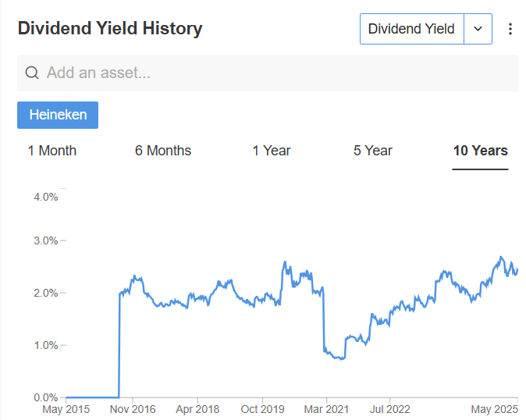Click the May 2015 axis label
The height and width of the screenshot is (420, 526).
click(66, 409)
